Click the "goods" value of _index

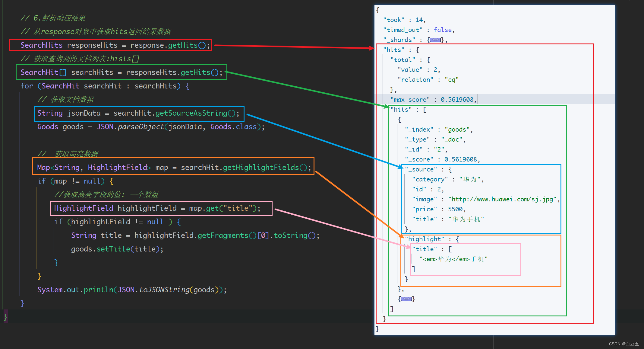(457, 130)
